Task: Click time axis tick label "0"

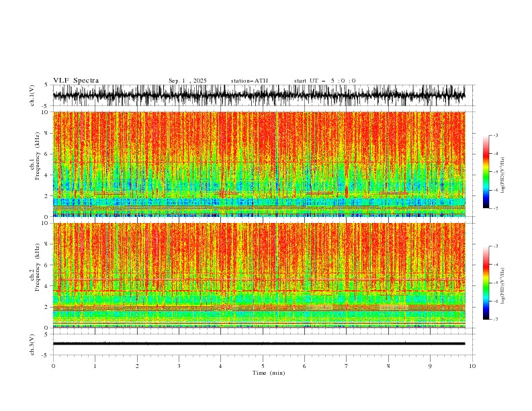Action: (53, 366)
